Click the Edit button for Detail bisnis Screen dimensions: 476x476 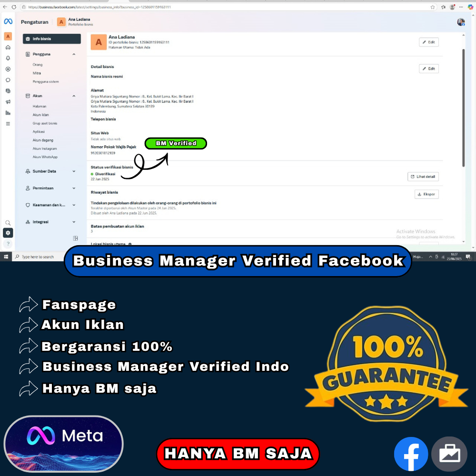(x=428, y=68)
